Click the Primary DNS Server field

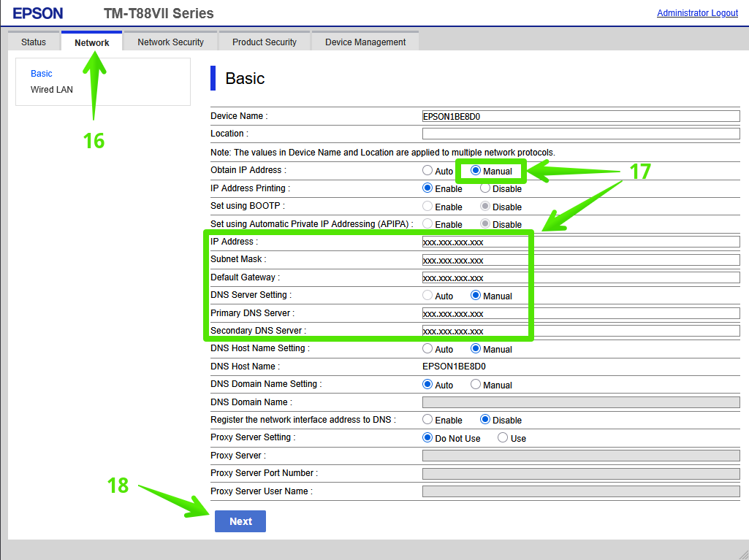point(580,313)
